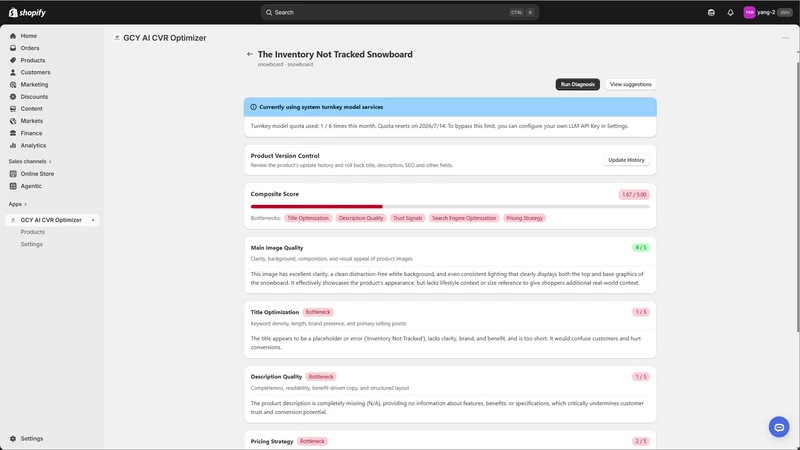Click the Agentic channel icon
This screenshot has width=800, height=450.
[x=13, y=186]
